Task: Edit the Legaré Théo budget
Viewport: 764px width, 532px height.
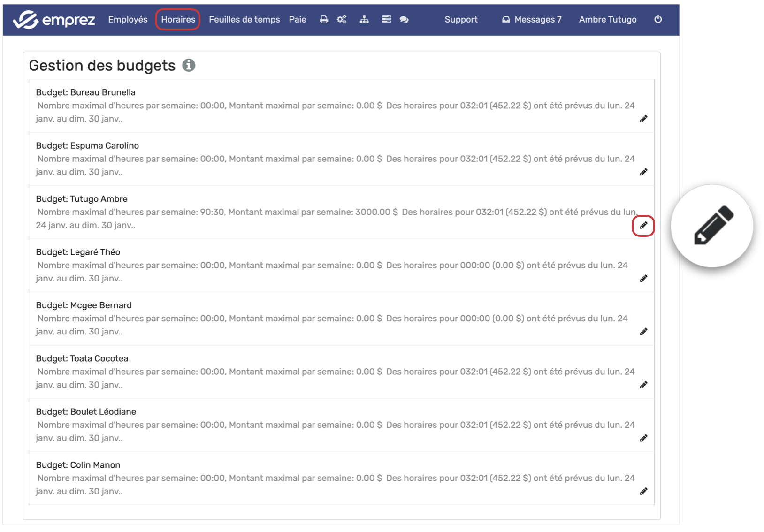Action: tap(643, 279)
